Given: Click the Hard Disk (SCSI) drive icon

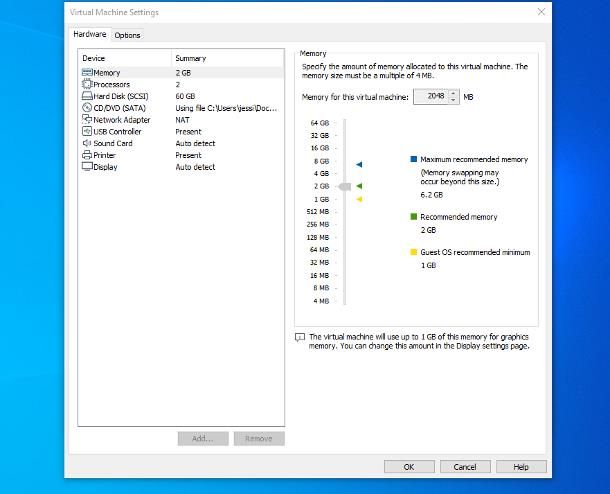Looking at the screenshot, I should tap(87, 96).
